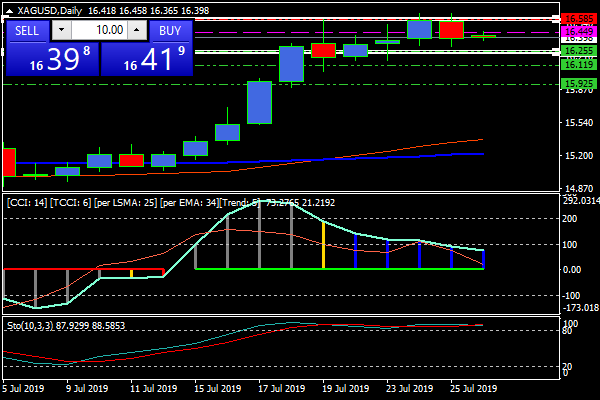600x400 pixels.
Task: Select the magenta 16.449 price label
Action: [x=579, y=31]
